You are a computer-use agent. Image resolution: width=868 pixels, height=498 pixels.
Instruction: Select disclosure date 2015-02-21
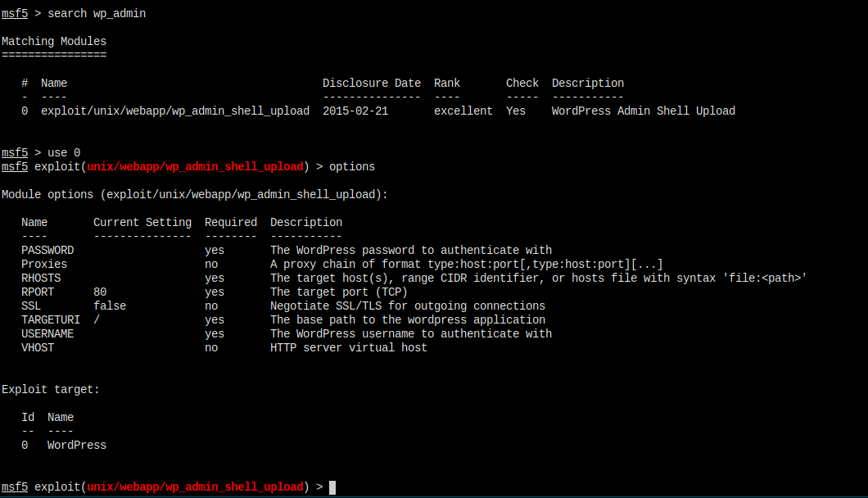pyautogui.click(x=355, y=111)
